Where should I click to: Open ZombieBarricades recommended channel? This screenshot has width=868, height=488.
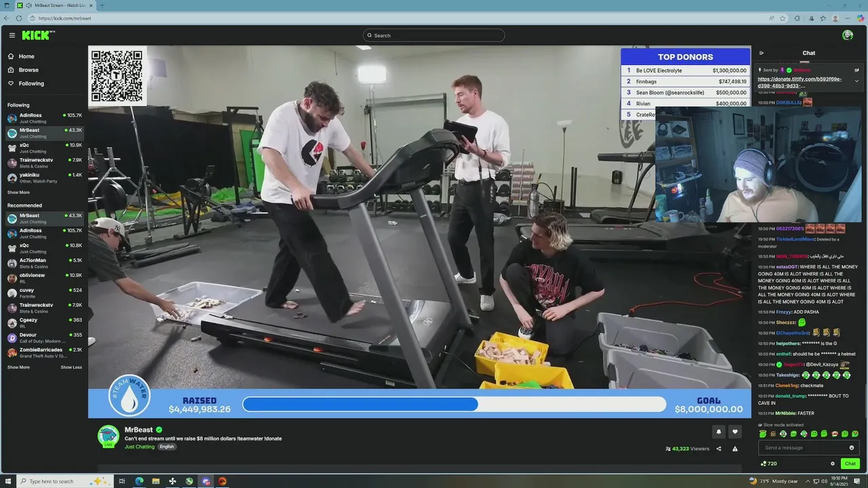[x=45, y=352]
